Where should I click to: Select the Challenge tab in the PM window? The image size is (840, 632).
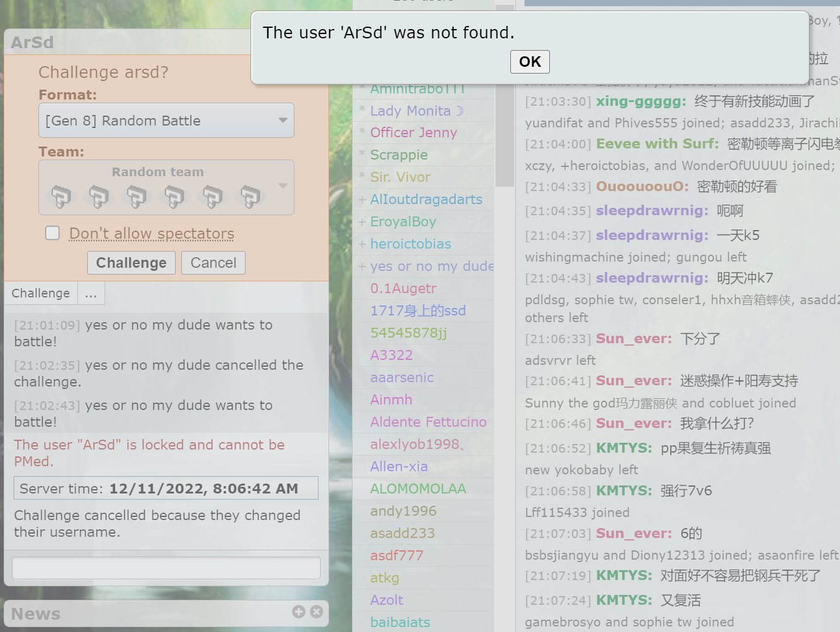[x=41, y=293]
